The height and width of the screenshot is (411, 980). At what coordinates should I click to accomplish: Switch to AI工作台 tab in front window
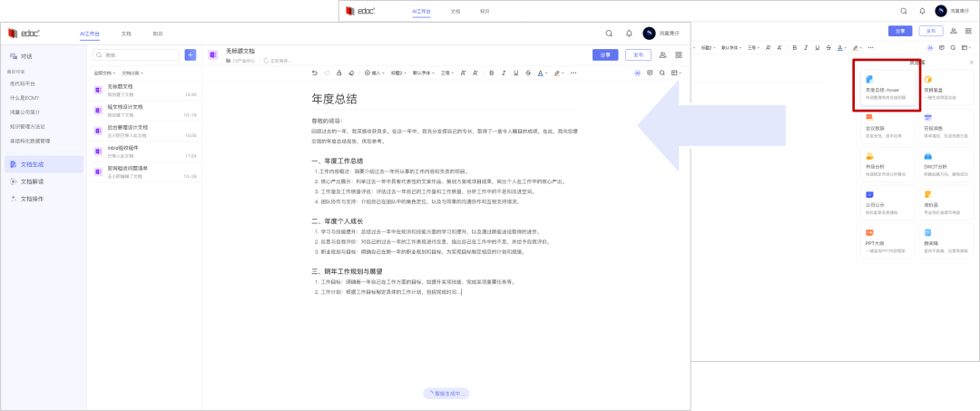pos(89,34)
